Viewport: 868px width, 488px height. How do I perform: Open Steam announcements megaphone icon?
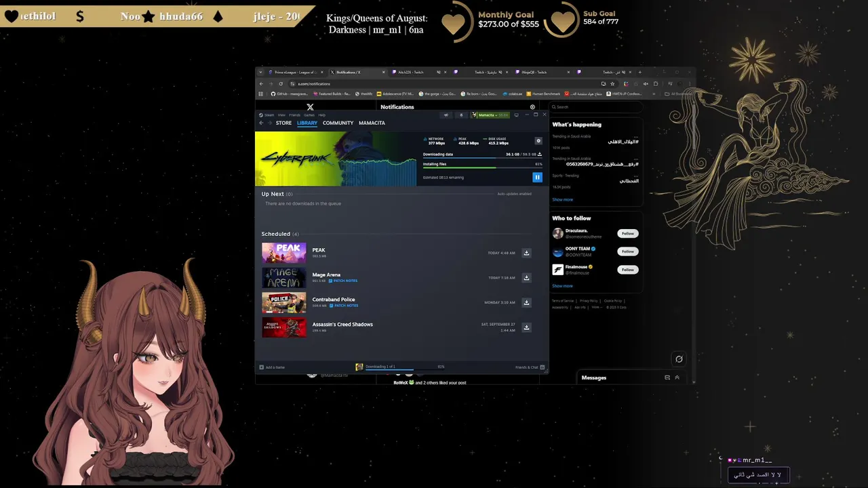[x=446, y=115]
